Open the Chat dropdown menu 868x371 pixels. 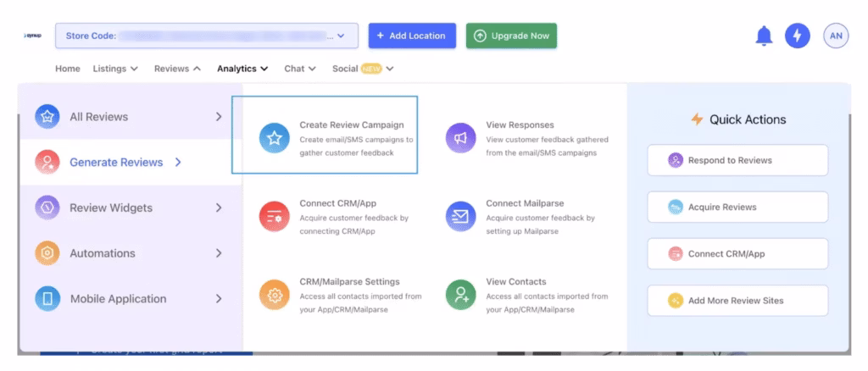[300, 69]
